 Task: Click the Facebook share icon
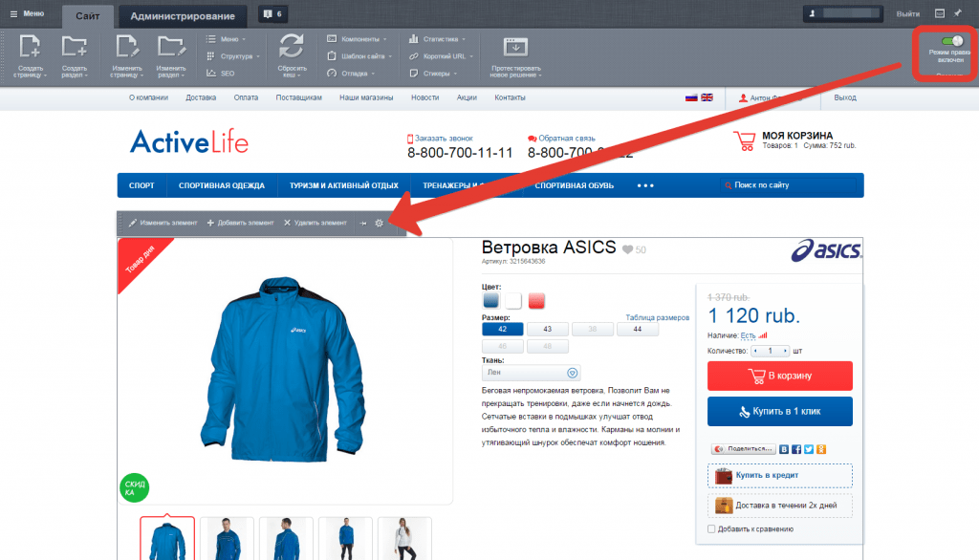[796, 448]
